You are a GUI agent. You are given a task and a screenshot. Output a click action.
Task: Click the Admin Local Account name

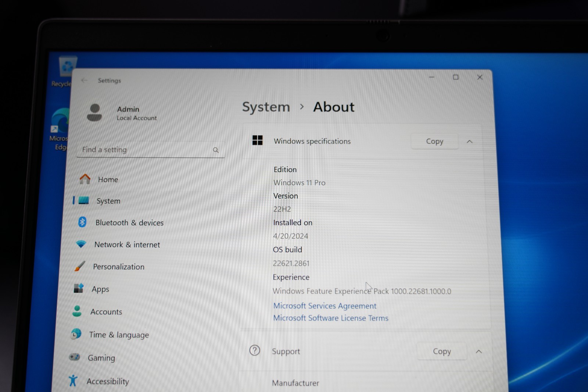(137, 113)
